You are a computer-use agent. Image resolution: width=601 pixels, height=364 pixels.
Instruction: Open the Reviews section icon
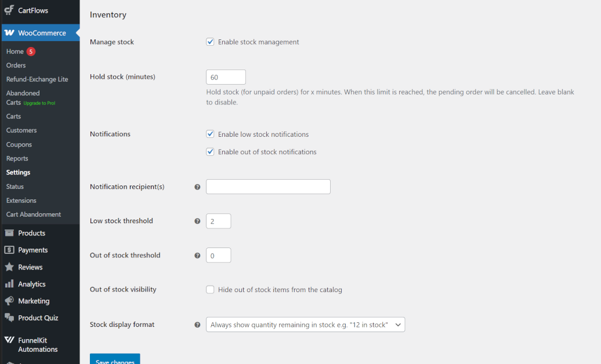tap(9, 267)
